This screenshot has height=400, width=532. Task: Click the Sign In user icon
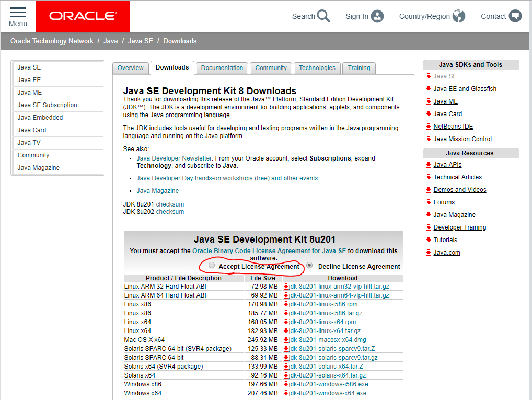pyautogui.click(x=377, y=16)
